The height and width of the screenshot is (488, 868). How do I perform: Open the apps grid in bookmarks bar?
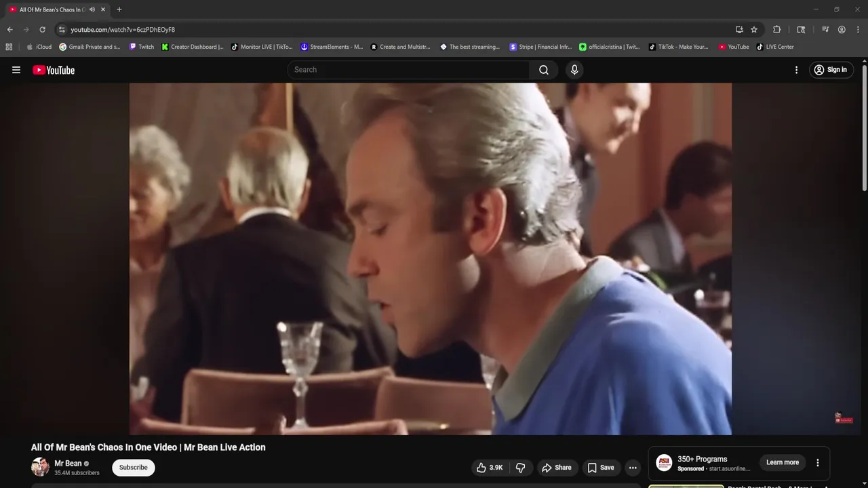coord(9,47)
